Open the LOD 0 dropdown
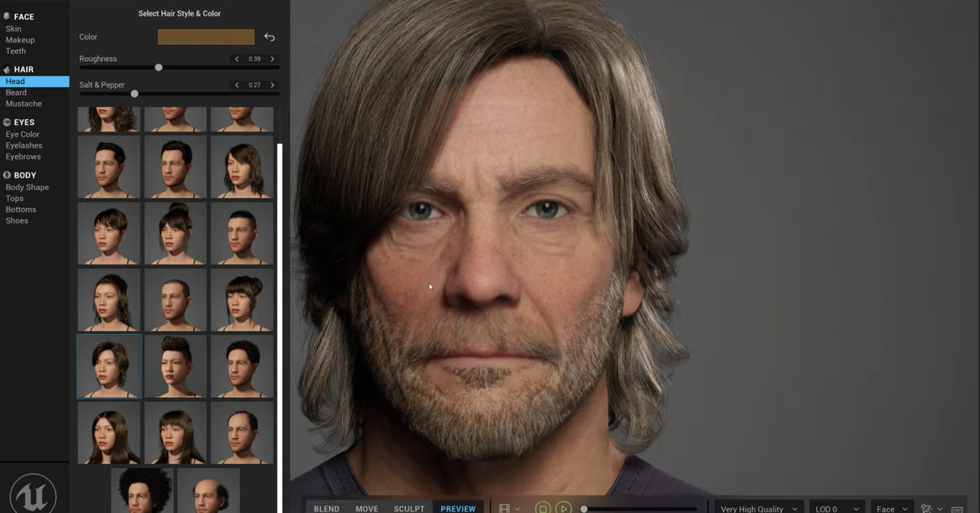The width and height of the screenshot is (980, 513). tap(836, 508)
